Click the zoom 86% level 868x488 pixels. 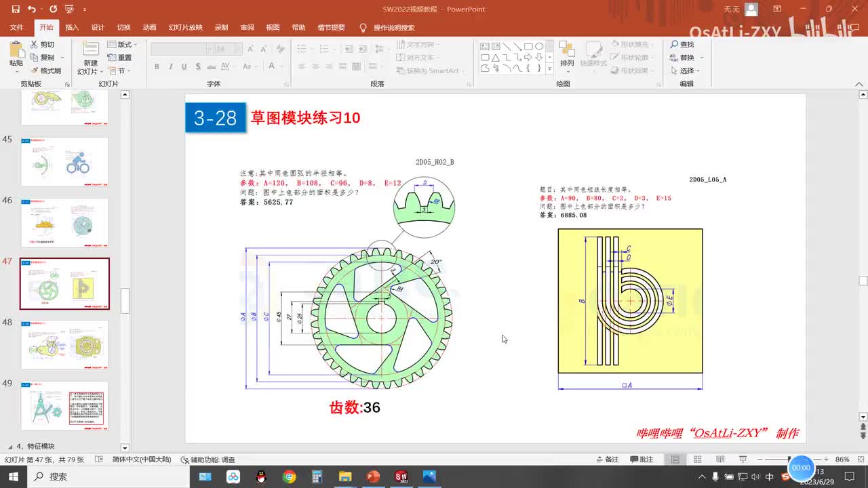pyautogui.click(x=842, y=460)
